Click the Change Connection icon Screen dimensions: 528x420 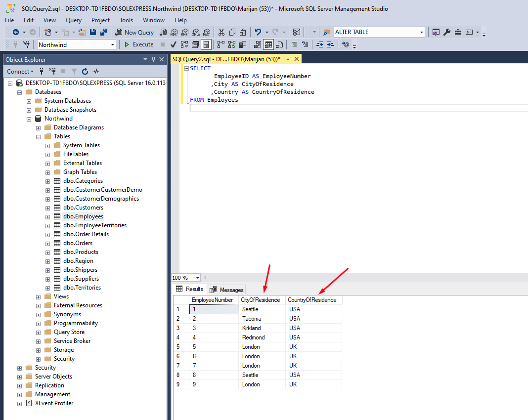26,44
